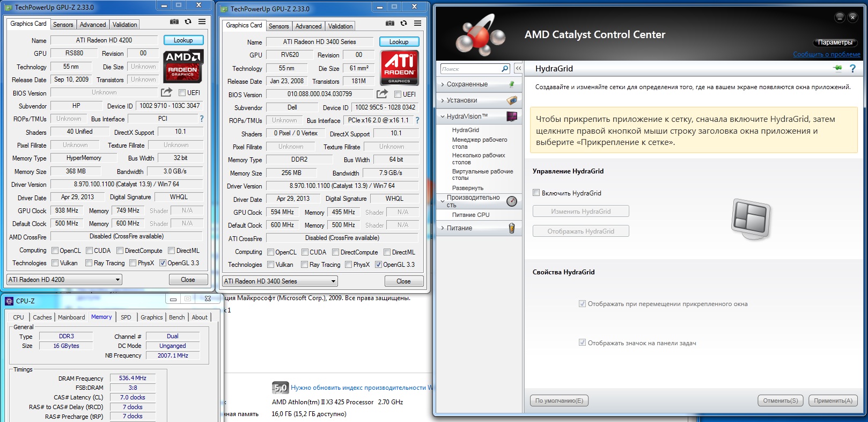Viewport: 868px width, 422px height.
Task: Collapse the Catalyst sidebar with the double-chevron button
Action: [518, 69]
